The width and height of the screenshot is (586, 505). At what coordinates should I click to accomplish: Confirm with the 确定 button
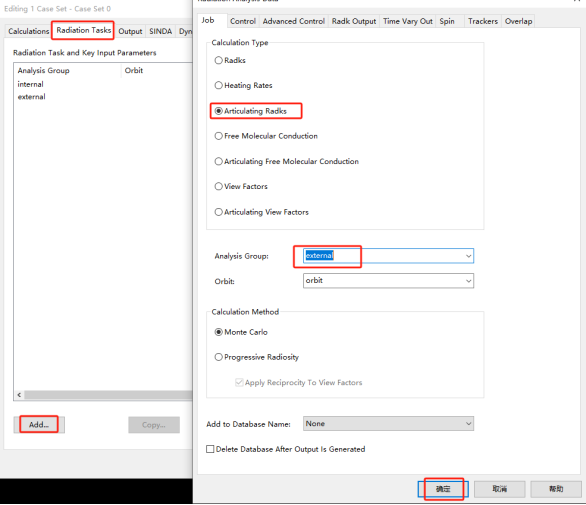[443, 489]
